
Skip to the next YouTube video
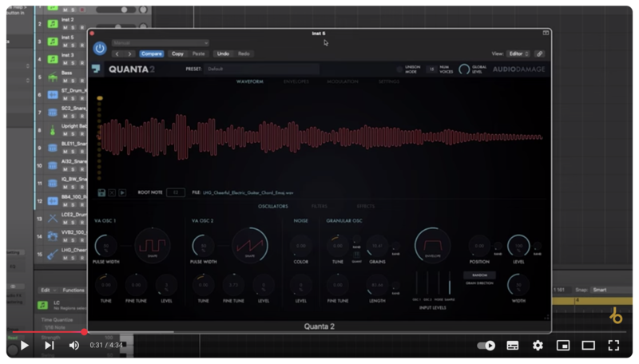click(x=50, y=346)
